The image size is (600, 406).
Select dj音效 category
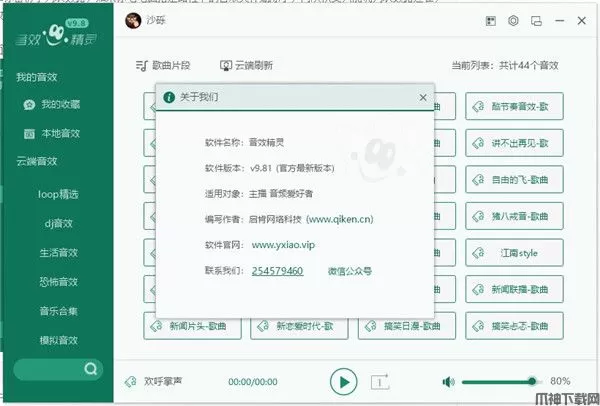tap(58, 223)
